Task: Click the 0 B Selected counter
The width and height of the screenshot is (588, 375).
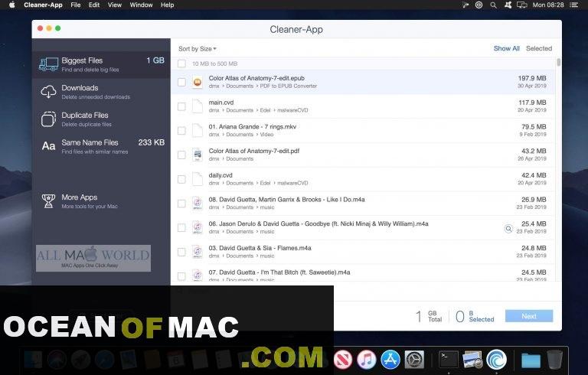Action: tap(475, 316)
